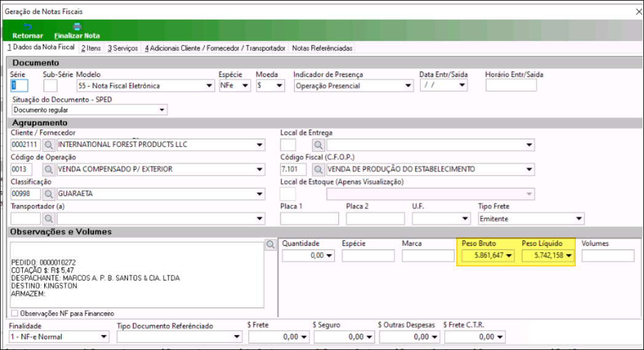
Task: Expand the C.F.O.P. description dropdown
Action: 529,169
